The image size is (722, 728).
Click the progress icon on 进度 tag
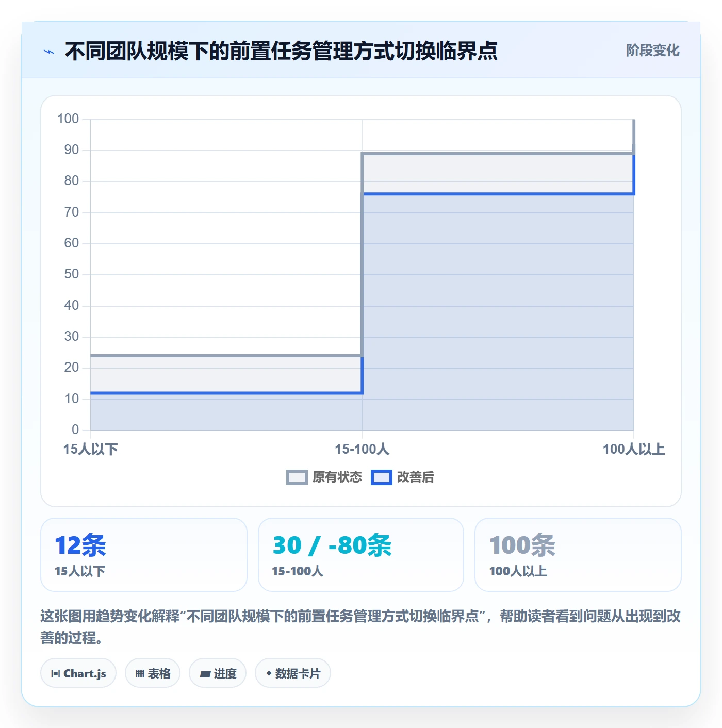pos(205,673)
